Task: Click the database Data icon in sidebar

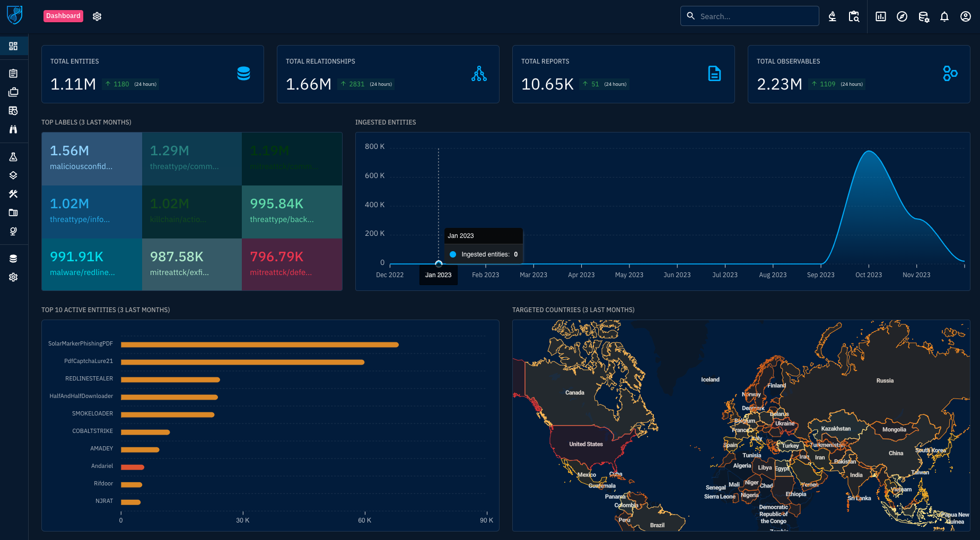Action: click(13, 259)
